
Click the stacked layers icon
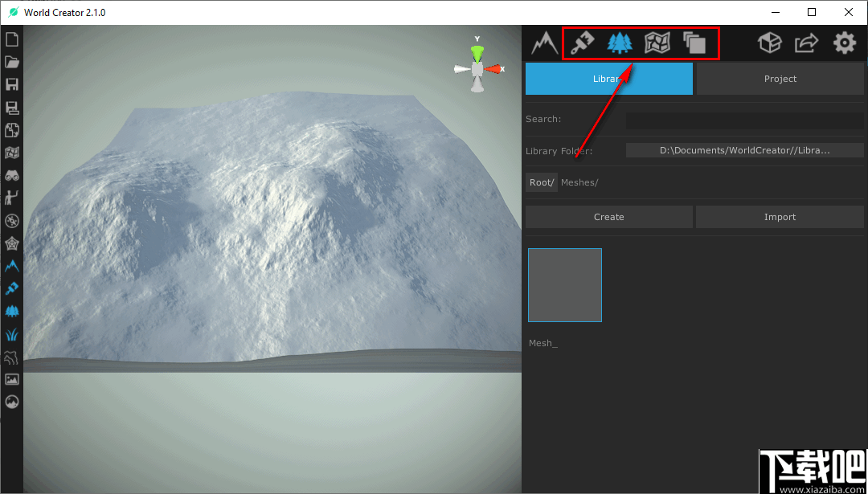tap(694, 43)
